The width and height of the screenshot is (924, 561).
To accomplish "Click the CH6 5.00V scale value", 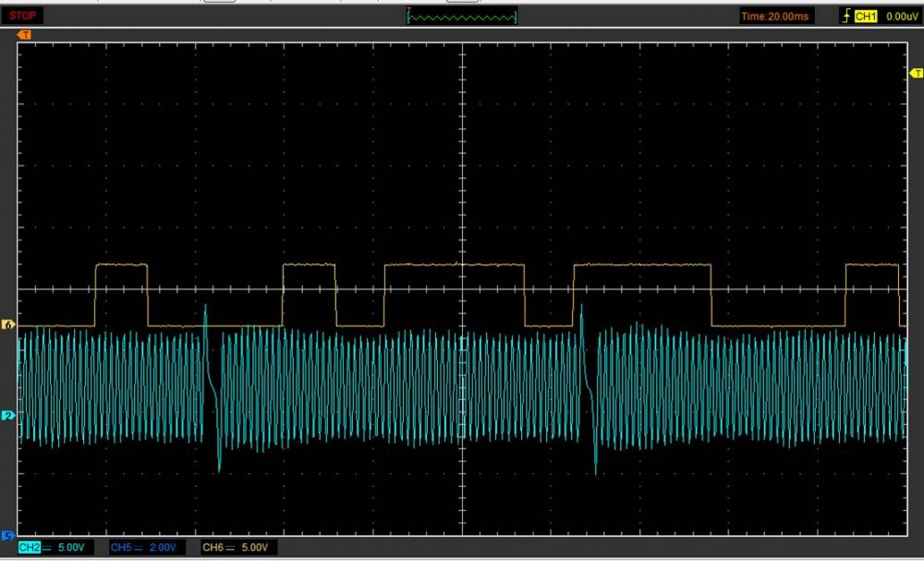I will click(x=257, y=548).
